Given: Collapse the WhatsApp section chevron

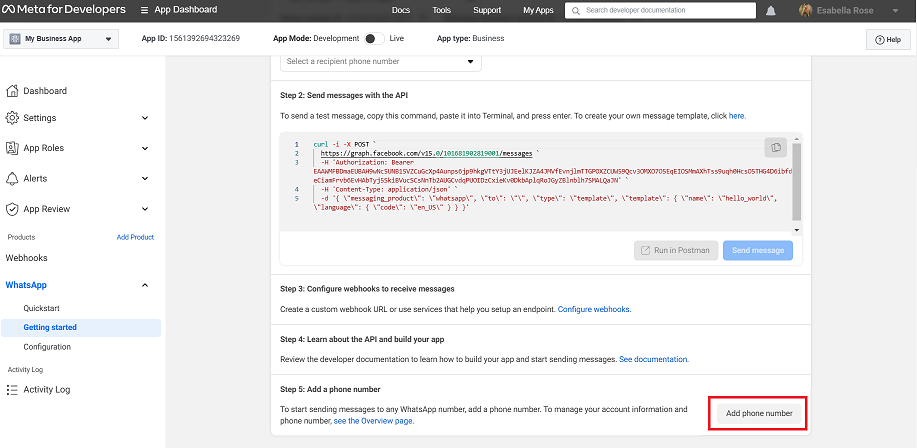Looking at the screenshot, I should pos(145,285).
